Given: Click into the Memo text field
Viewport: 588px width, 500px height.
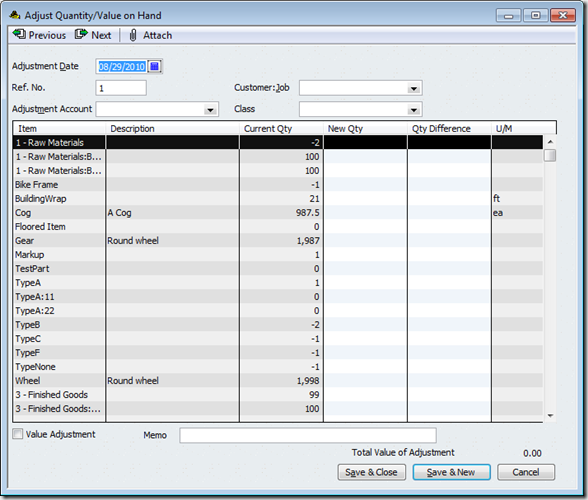Looking at the screenshot, I should point(308,435).
